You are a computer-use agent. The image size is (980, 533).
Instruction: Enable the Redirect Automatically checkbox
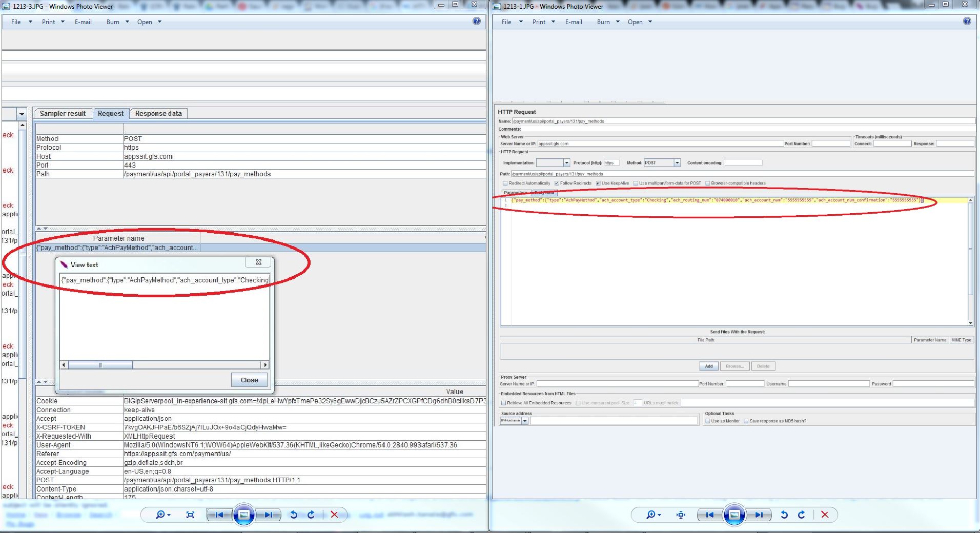pyautogui.click(x=505, y=183)
